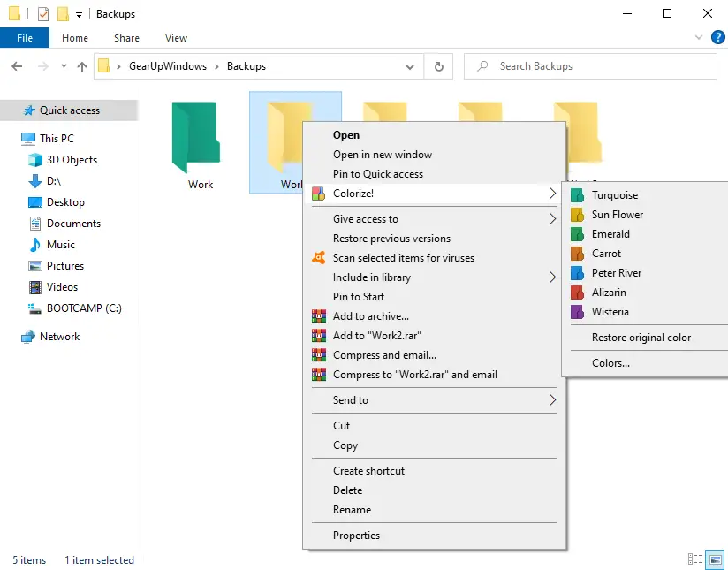Viewport: 728px width, 570px height.
Task: Click the Search Backups field
Action: [x=590, y=66]
